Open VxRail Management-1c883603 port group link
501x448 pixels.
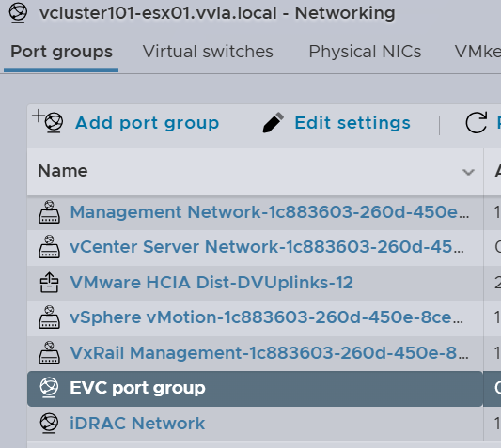click(269, 353)
